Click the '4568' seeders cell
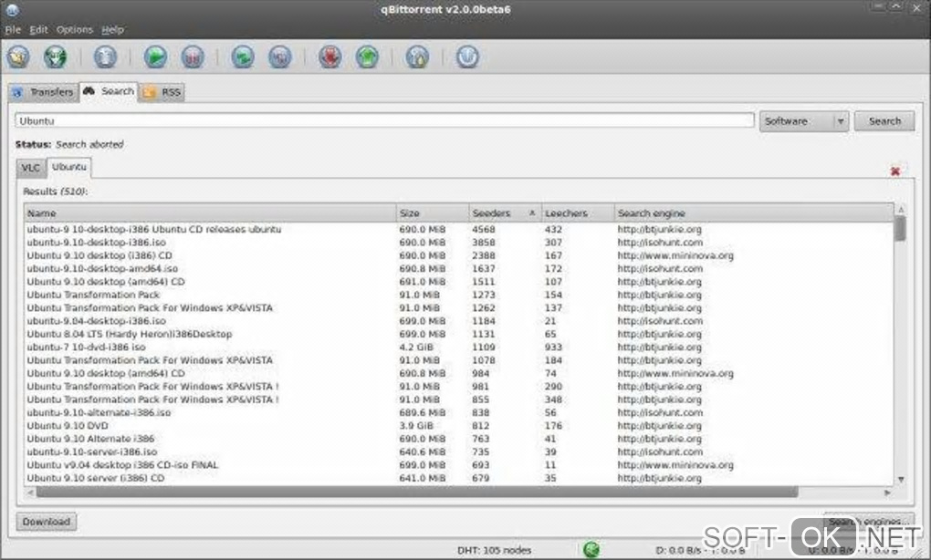Screen dimensions: 931x560 point(484,229)
